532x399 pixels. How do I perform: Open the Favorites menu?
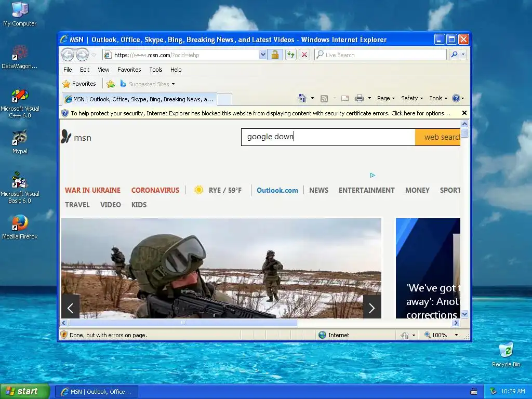coord(129,70)
